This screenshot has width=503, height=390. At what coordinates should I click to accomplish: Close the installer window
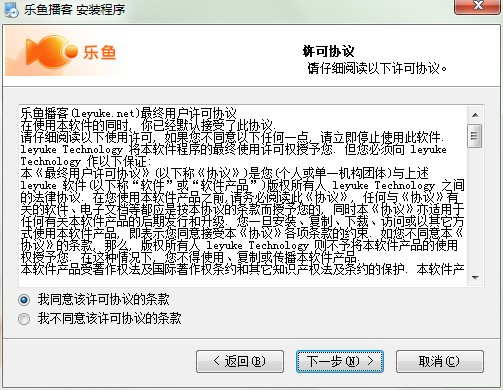pyautogui.click(x=477, y=6)
